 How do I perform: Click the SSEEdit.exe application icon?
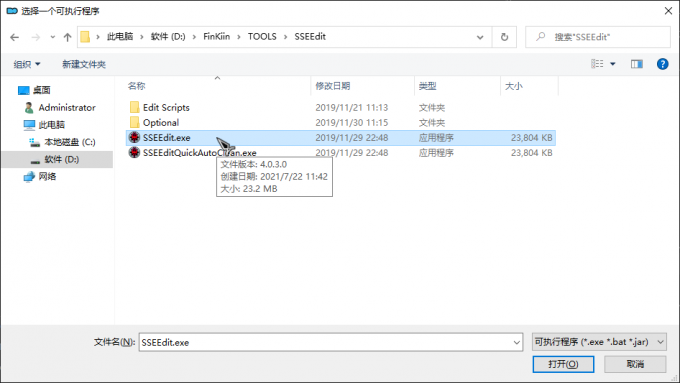(134, 137)
